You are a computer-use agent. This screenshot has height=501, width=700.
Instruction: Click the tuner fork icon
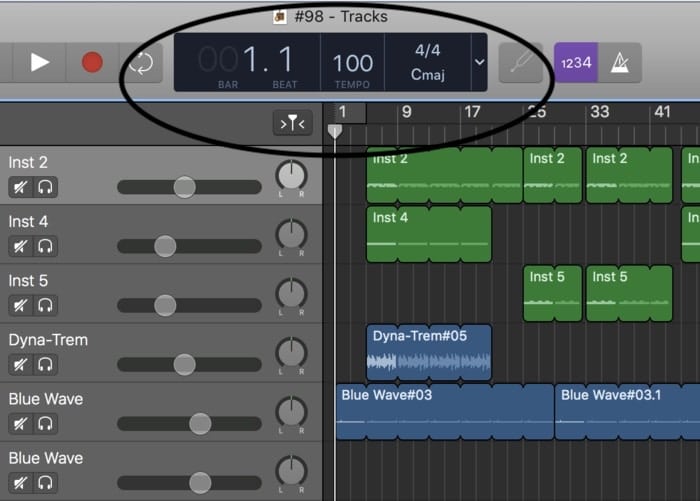[521, 63]
